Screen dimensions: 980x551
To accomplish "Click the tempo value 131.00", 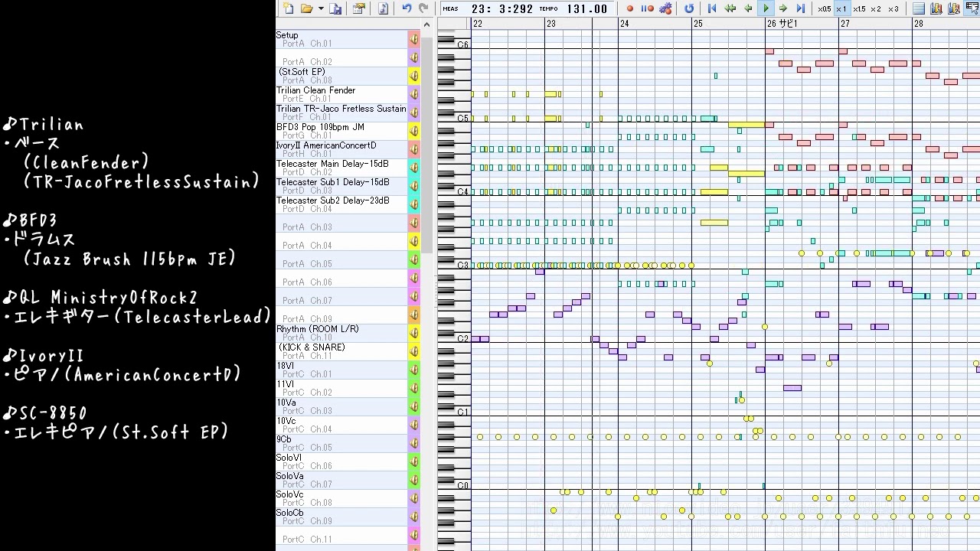I will coord(586,9).
